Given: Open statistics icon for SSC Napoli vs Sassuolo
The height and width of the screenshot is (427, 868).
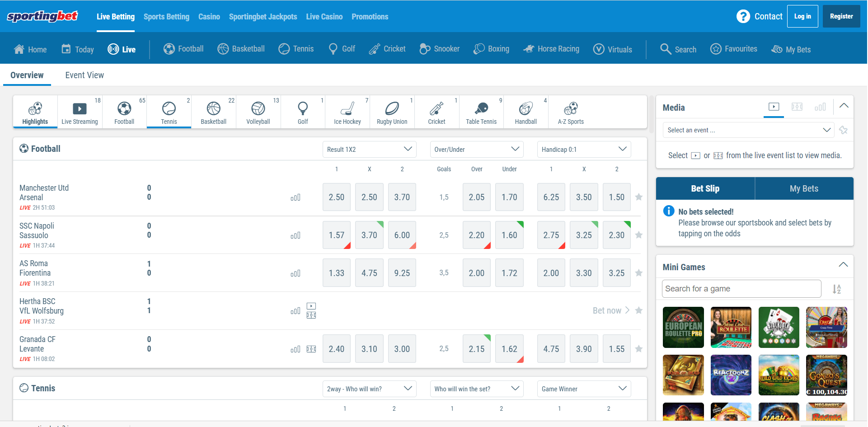Looking at the screenshot, I should pyautogui.click(x=296, y=235).
